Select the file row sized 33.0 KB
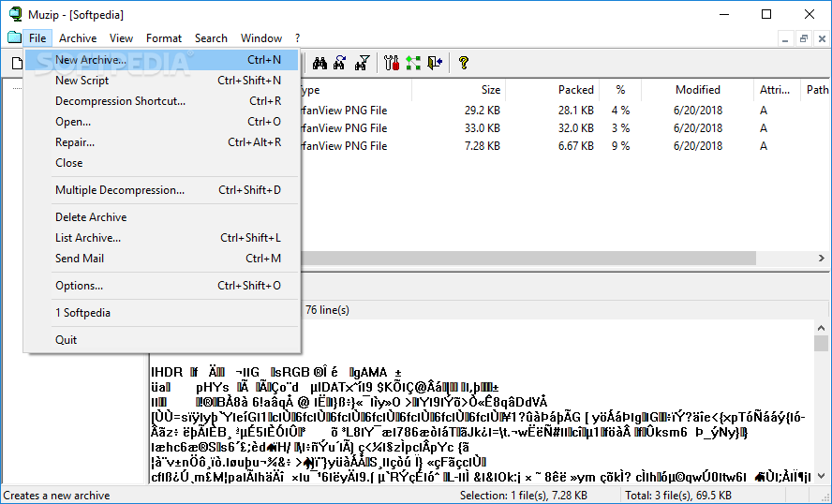 (x=565, y=127)
